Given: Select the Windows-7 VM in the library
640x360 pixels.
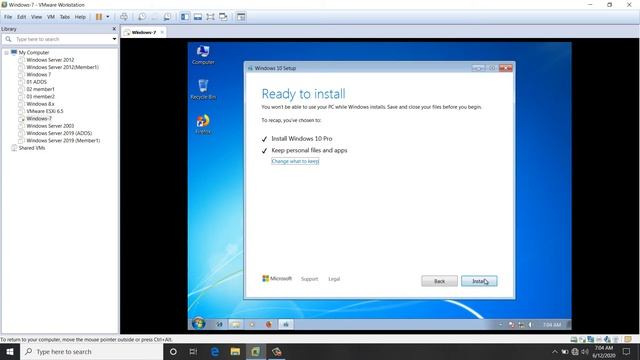Looking at the screenshot, I should [x=39, y=118].
